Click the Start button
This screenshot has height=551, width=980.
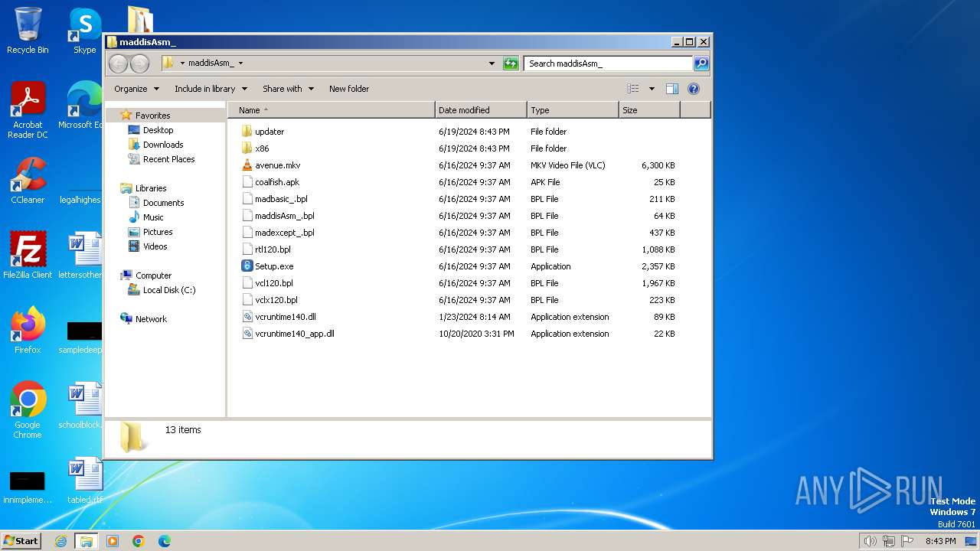[x=21, y=541]
